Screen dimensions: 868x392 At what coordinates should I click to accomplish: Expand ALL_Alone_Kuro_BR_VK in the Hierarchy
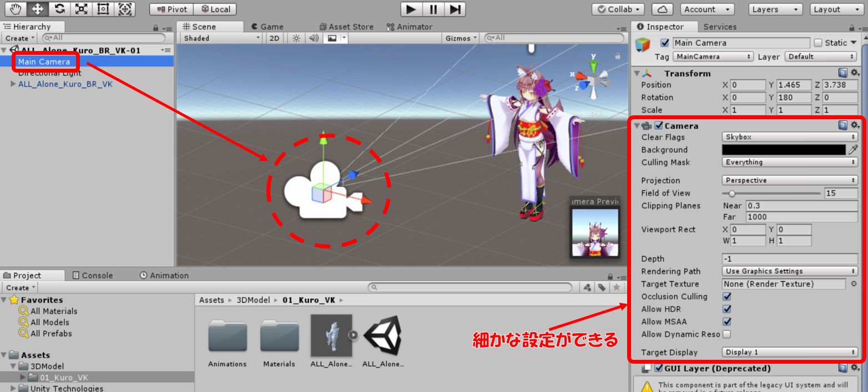point(13,84)
